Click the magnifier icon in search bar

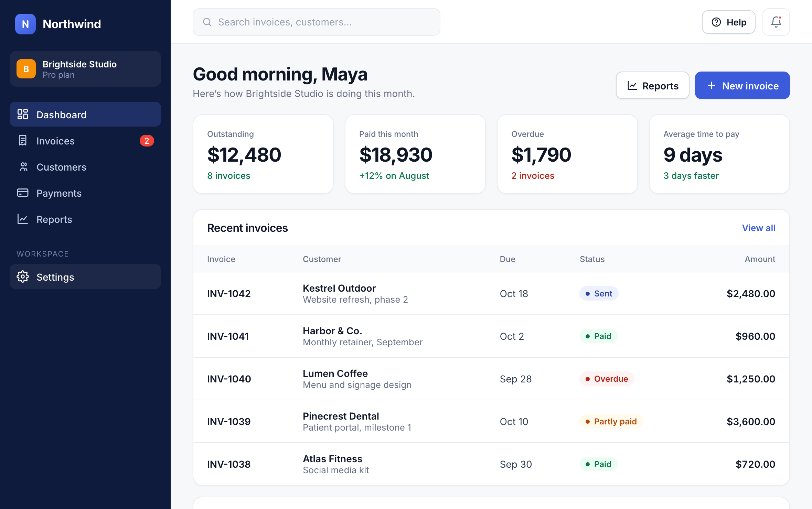pos(207,22)
